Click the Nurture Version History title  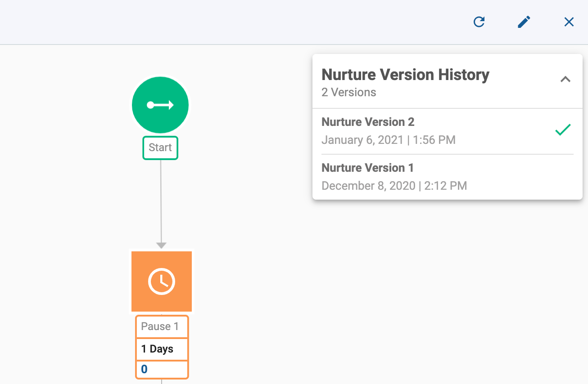click(x=405, y=75)
